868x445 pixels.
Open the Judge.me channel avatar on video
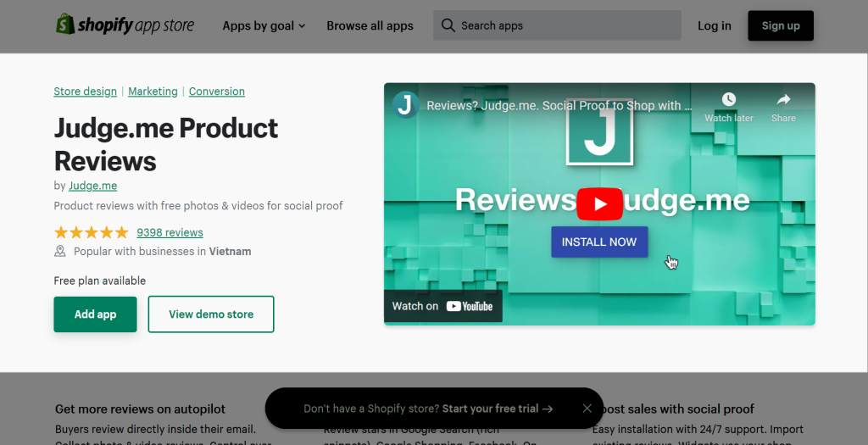click(405, 104)
